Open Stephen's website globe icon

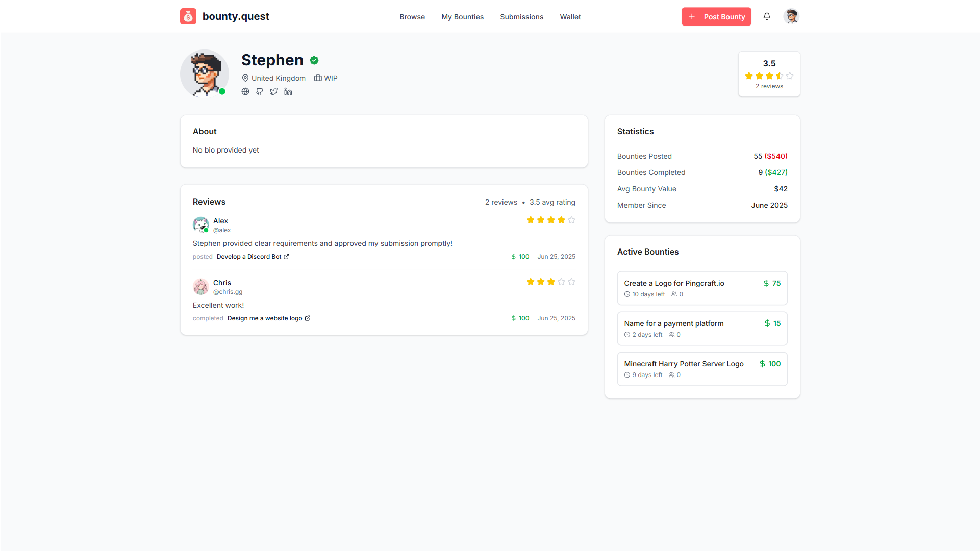245,92
